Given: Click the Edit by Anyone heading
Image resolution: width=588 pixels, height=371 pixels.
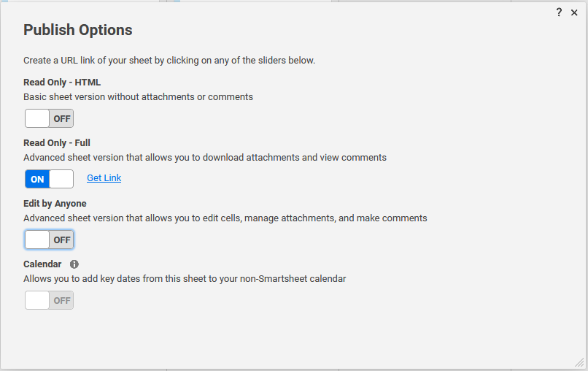Looking at the screenshot, I should pyautogui.click(x=55, y=204).
